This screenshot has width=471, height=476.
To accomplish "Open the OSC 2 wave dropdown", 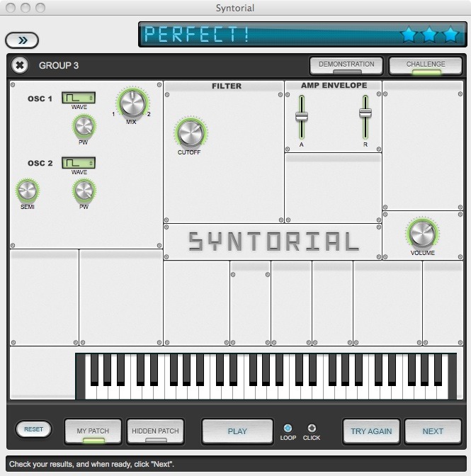I will [79, 163].
